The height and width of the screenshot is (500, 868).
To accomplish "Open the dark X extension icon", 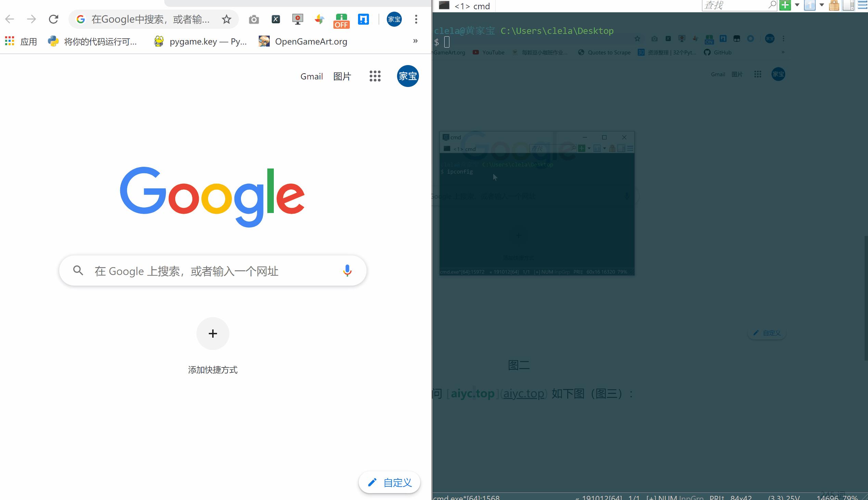I will (276, 19).
